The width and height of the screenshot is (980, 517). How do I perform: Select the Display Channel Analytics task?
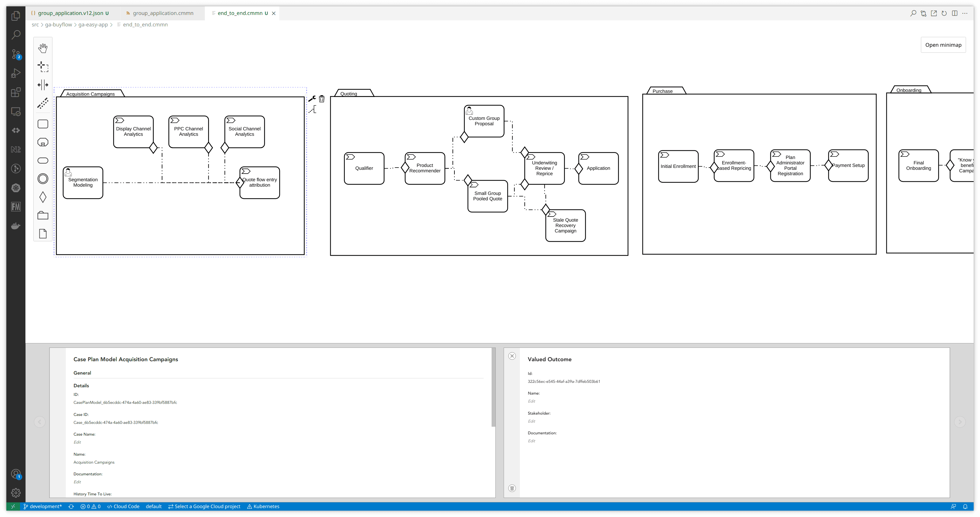click(133, 132)
